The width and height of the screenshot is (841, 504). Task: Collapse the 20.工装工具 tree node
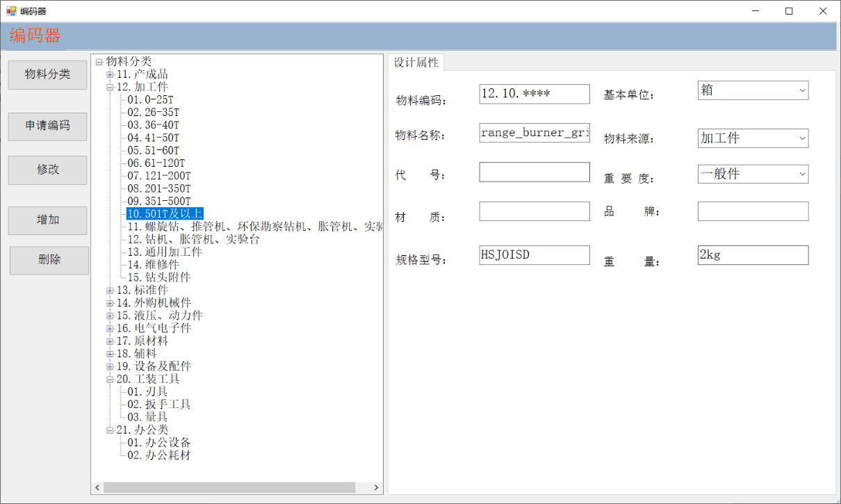pyautogui.click(x=110, y=380)
